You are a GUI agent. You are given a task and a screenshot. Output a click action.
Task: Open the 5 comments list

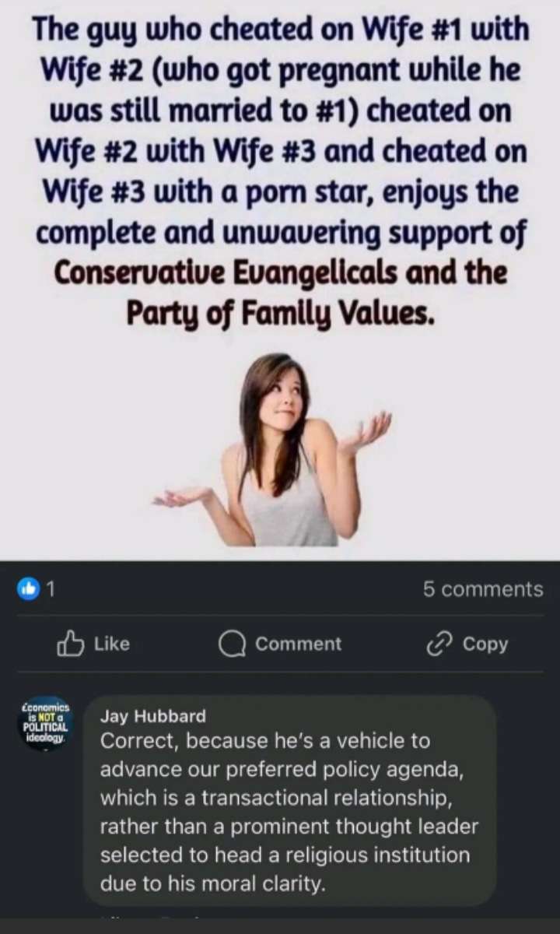click(x=483, y=589)
